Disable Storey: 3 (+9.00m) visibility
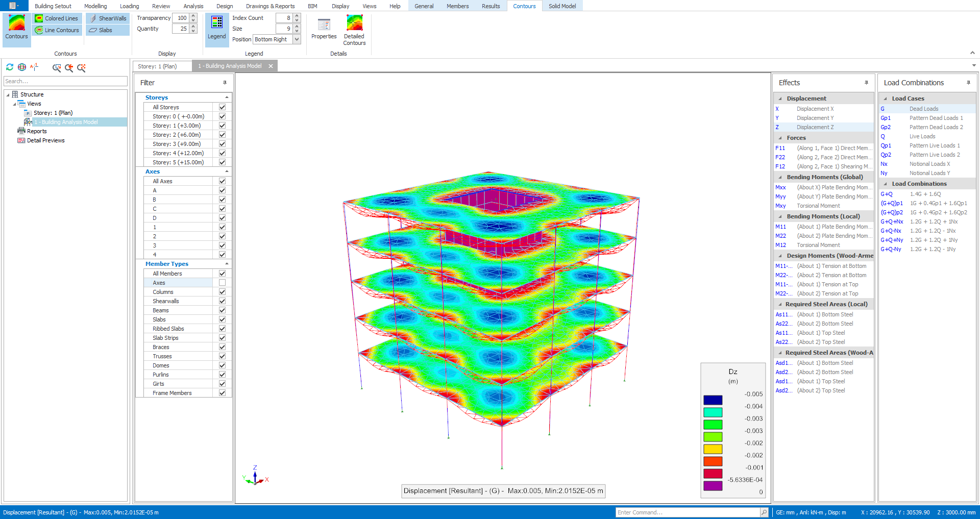Image resolution: width=980 pixels, height=519 pixels. pyautogui.click(x=222, y=144)
